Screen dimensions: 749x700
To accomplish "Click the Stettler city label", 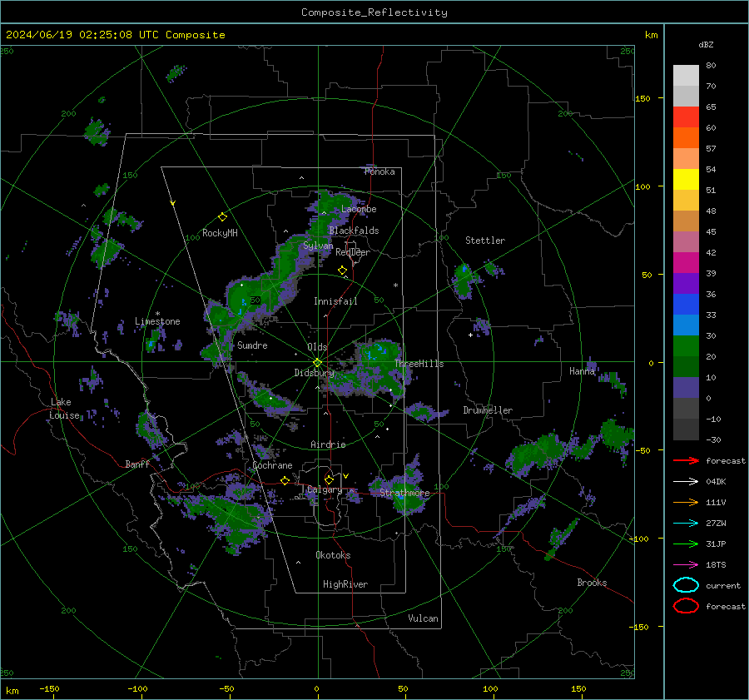I will point(485,241).
